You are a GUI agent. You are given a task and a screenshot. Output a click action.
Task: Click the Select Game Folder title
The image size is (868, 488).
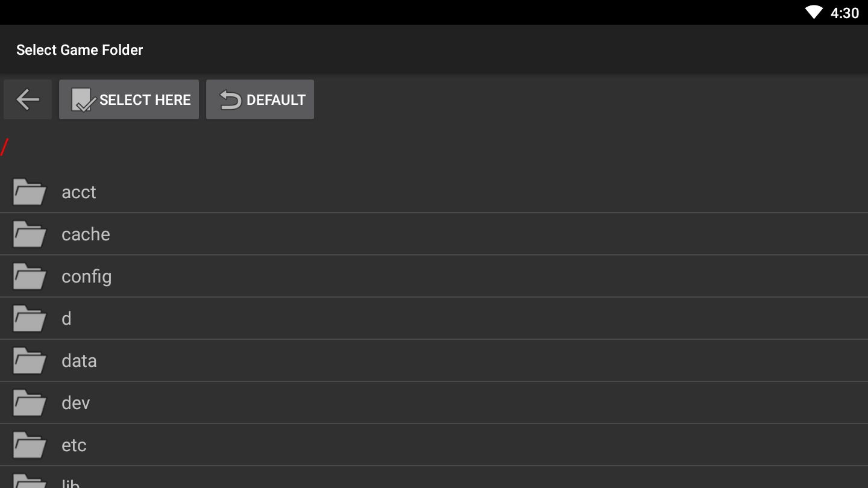tap(80, 50)
